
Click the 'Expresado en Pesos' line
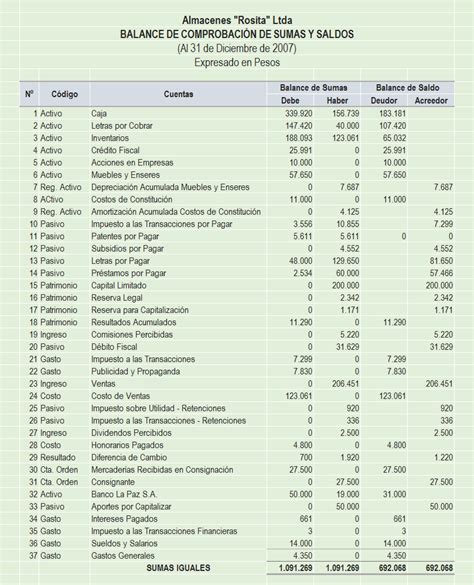click(237, 62)
